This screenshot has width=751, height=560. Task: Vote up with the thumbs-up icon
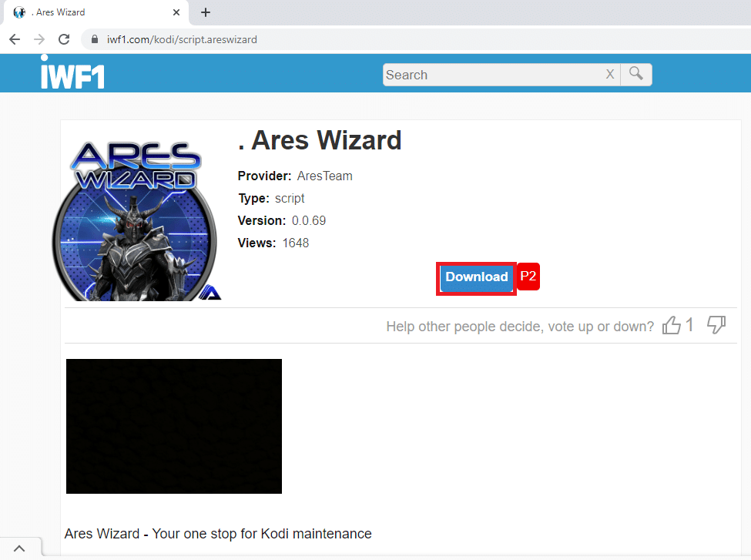(x=671, y=325)
